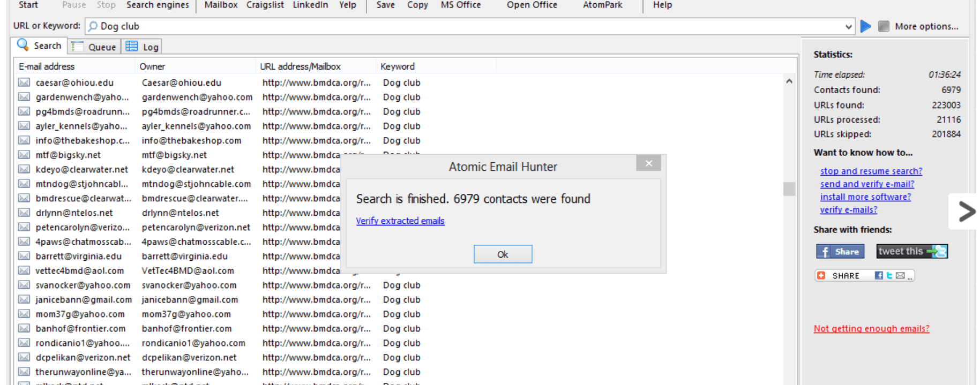The image size is (980, 385).
Task: Open the URL or Keyword dropdown arrow
Action: pyautogui.click(x=848, y=26)
